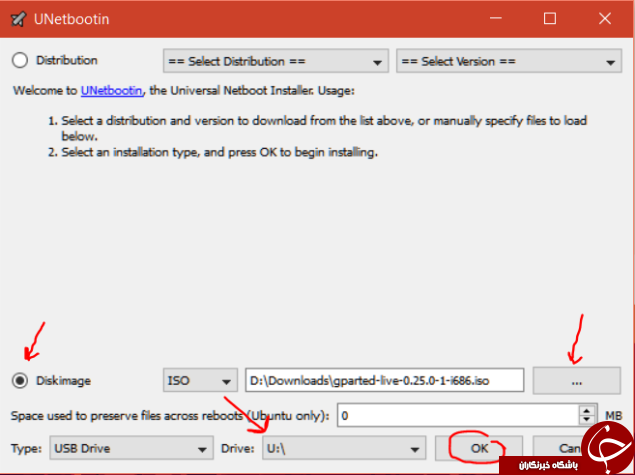Screen dimensions: 635x475
Task: Open the Select Version dropdown
Action: 509,61
